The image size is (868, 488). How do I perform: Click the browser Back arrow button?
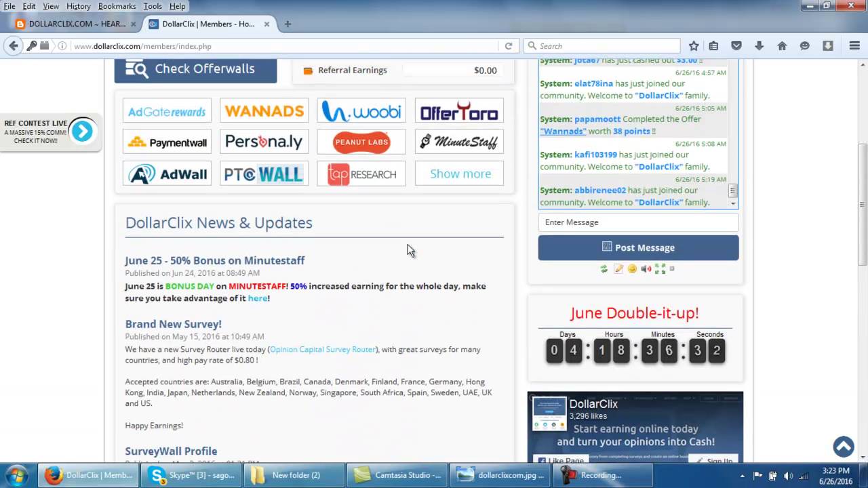click(x=13, y=46)
